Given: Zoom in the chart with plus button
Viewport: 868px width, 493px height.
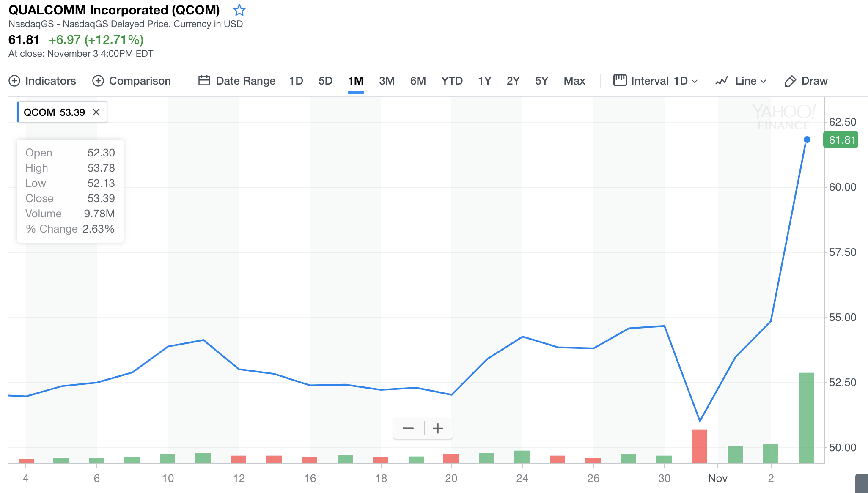Looking at the screenshot, I should [438, 428].
